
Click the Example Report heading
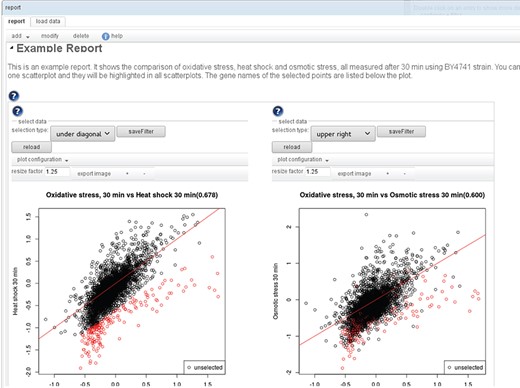pos(59,48)
